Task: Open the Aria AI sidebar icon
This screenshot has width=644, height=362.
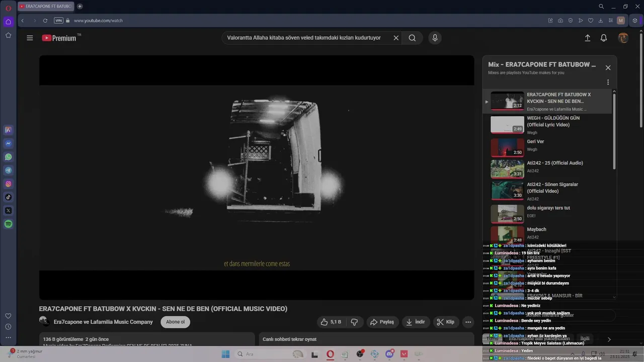Action: [8, 130]
